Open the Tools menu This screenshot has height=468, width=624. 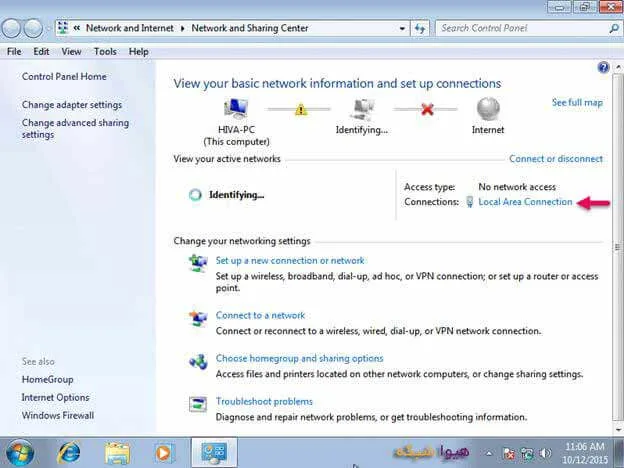point(105,52)
